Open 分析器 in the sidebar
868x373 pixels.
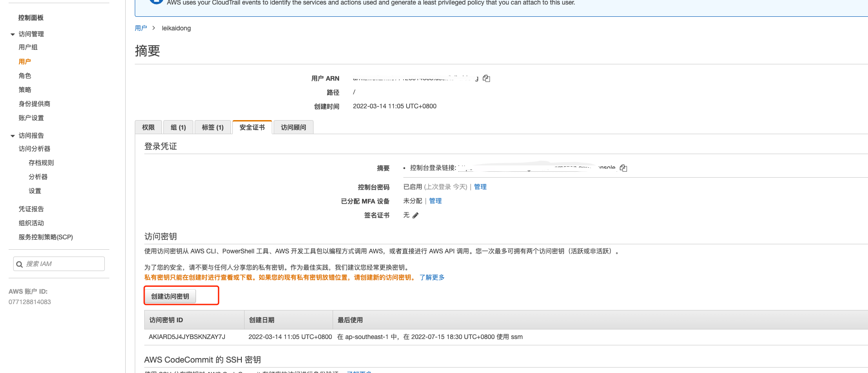pyautogui.click(x=38, y=177)
